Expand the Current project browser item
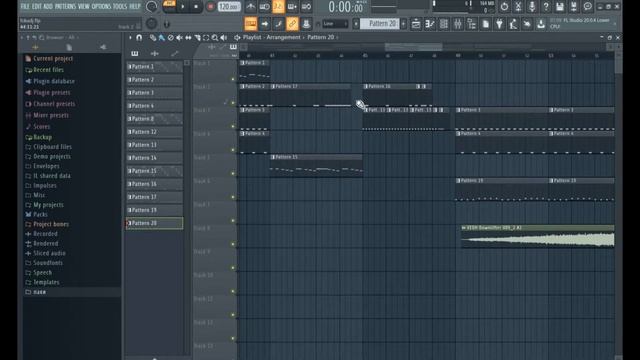The height and width of the screenshot is (360, 640). [x=49, y=59]
